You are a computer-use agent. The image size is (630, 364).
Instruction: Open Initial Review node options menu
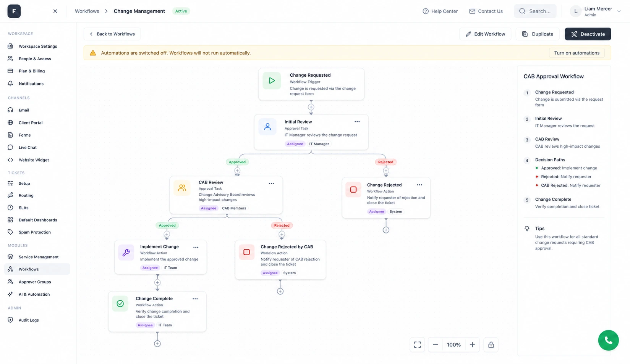pyautogui.click(x=357, y=122)
